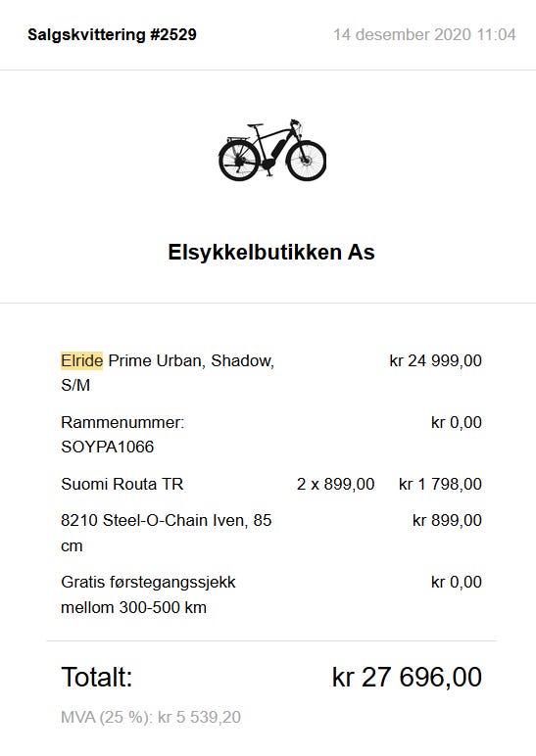Click the size text S/M
The image size is (536, 756).
[x=75, y=385]
